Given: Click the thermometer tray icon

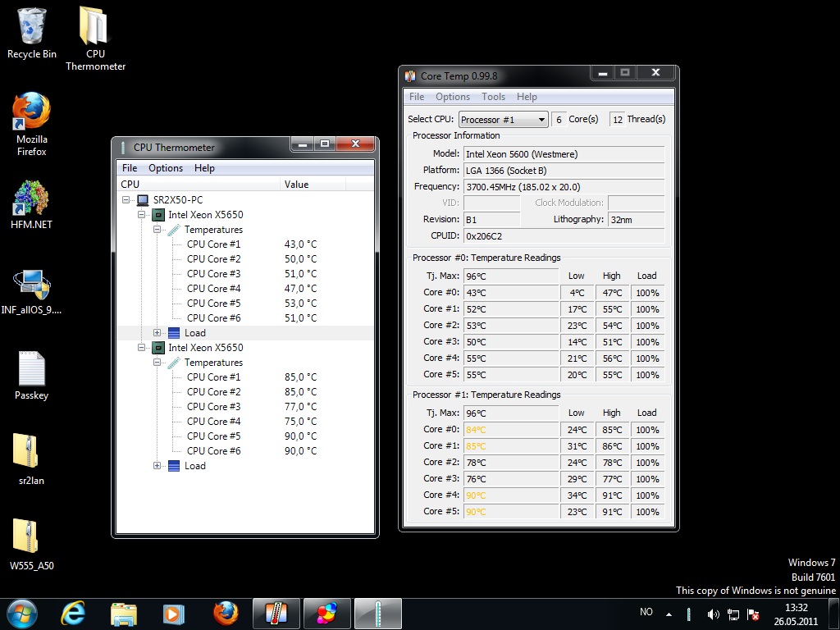Looking at the screenshot, I should 688,614.
